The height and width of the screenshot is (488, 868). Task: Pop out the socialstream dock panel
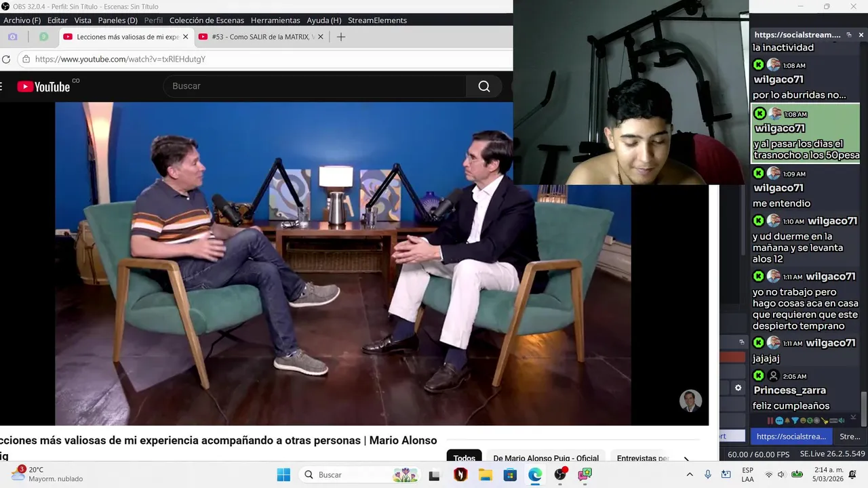point(848,35)
